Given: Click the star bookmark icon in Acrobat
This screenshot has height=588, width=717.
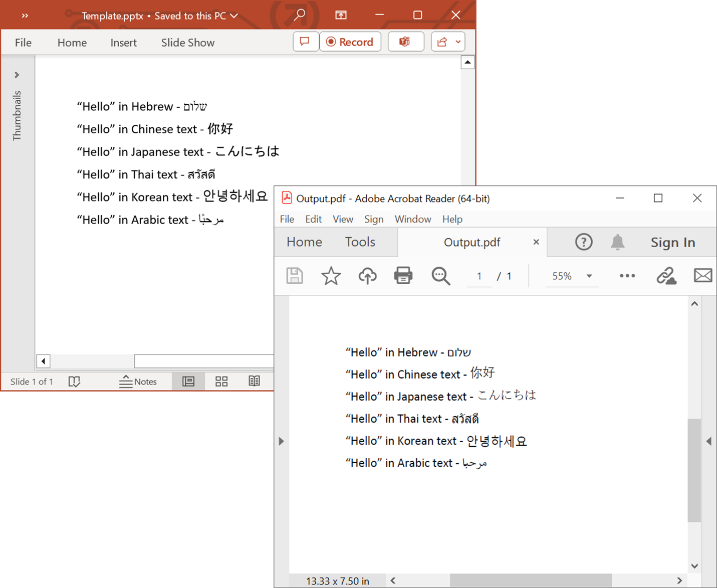Looking at the screenshot, I should point(331,276).
